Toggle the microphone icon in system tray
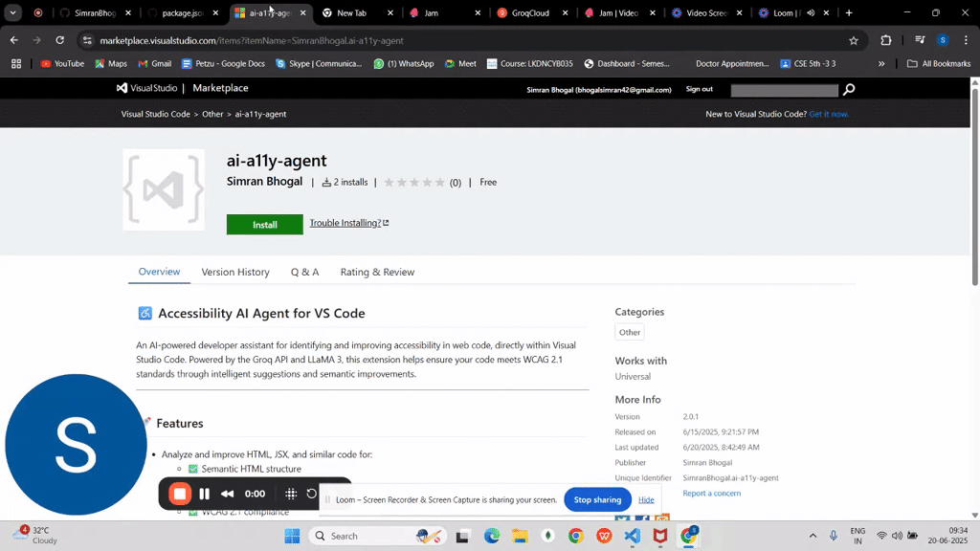Screen dimensions: 980x551 [x=834, y=536]
